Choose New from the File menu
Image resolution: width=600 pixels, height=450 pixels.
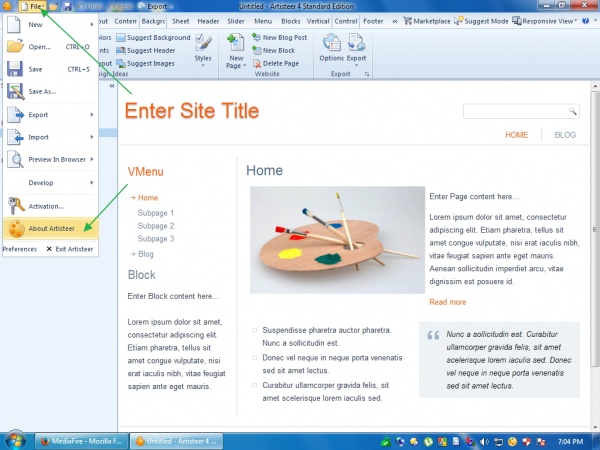coord(51,24)
